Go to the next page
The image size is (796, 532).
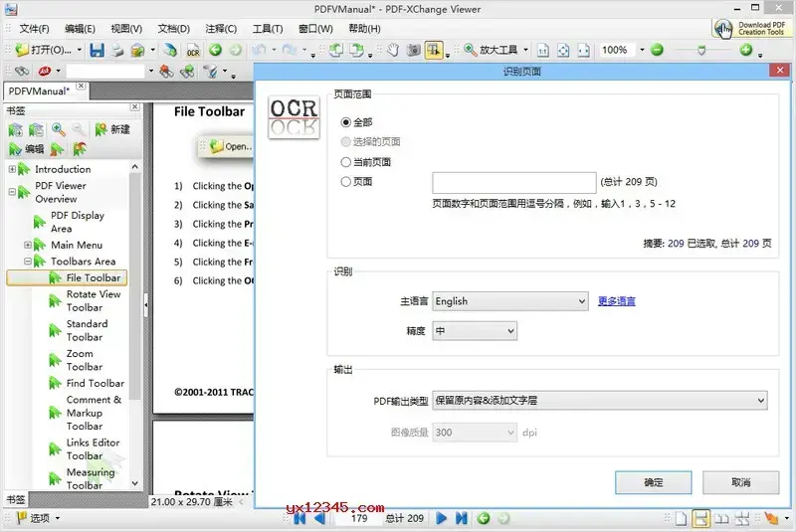tap(441, 518)
